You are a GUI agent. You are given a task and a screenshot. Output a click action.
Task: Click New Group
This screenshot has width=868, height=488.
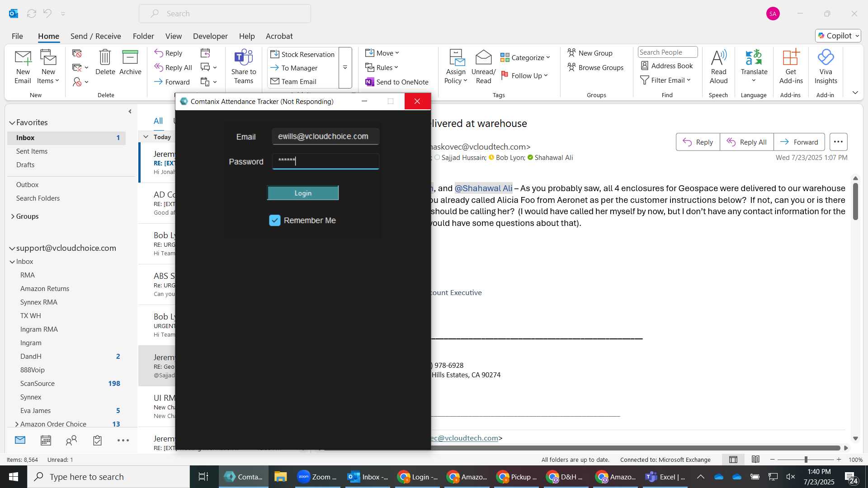(x=590, y=53)
